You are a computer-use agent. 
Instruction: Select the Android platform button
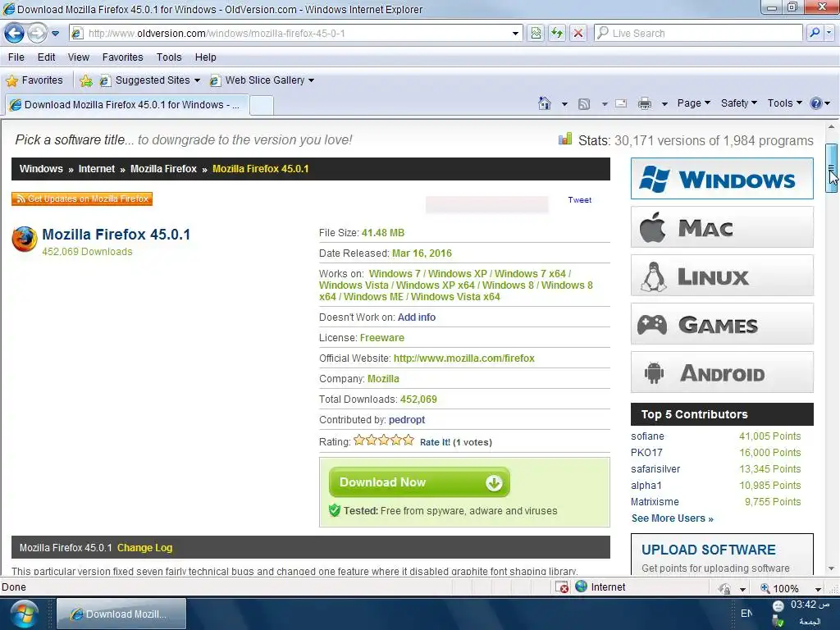click(722, 372)
